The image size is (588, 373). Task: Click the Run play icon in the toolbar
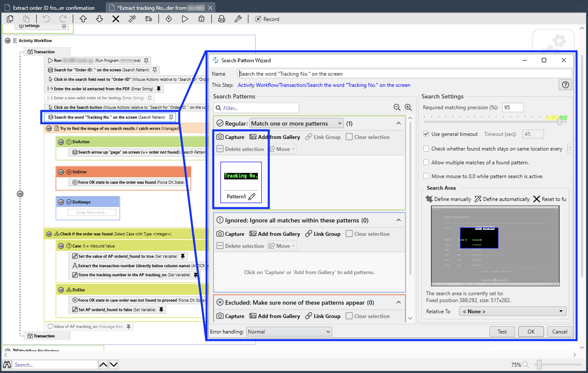(185, 19)
